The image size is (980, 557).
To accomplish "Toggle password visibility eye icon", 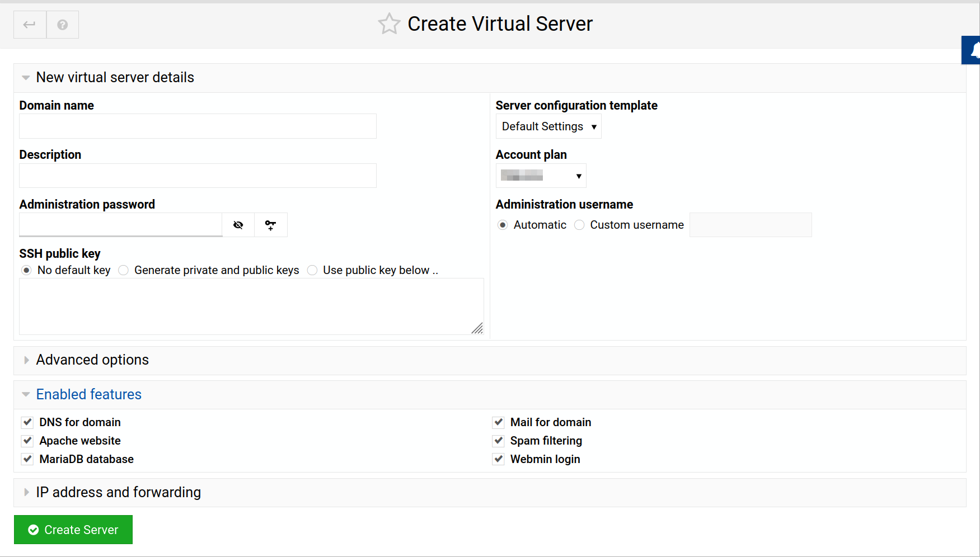I will (238, 225).
